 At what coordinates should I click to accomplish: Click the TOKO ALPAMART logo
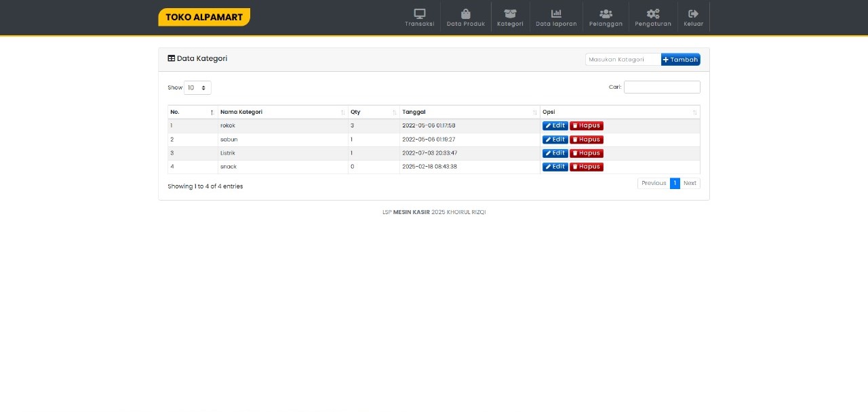(x=204, y=17)
